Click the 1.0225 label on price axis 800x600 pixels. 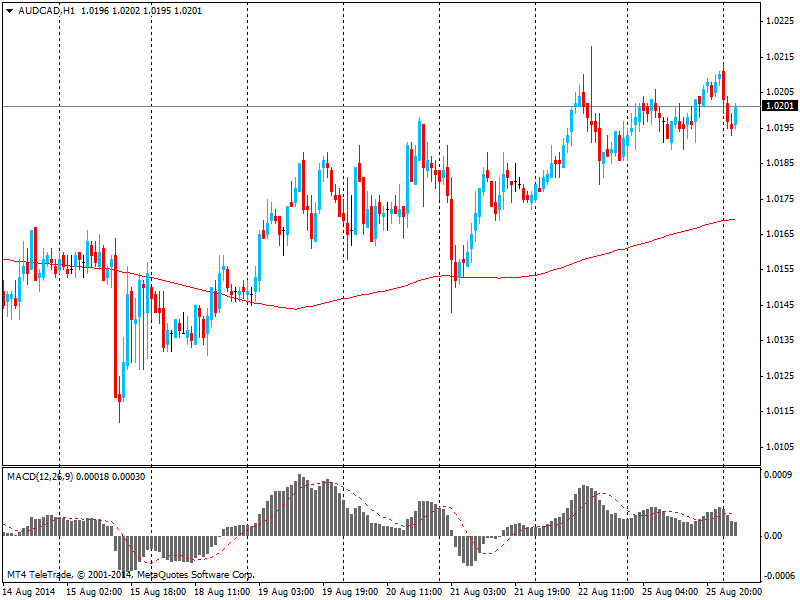(779, 21)
